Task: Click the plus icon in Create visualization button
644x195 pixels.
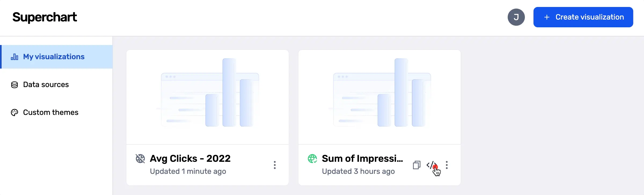Action: click(x=547, y=17)
